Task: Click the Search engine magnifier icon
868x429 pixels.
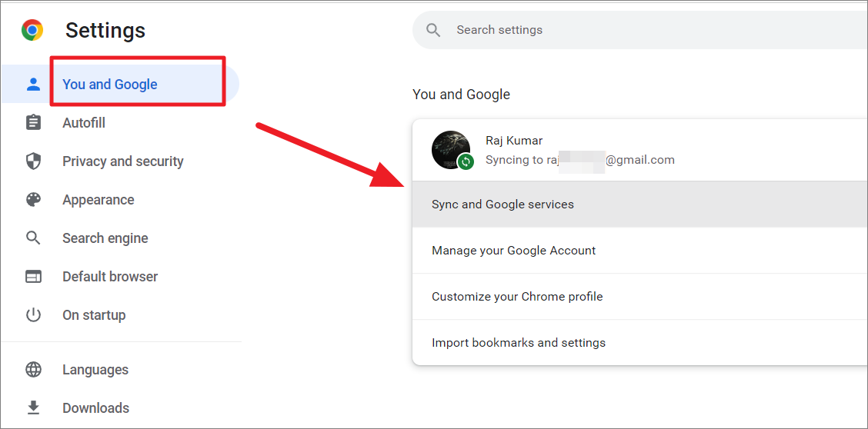Action: 34,238
